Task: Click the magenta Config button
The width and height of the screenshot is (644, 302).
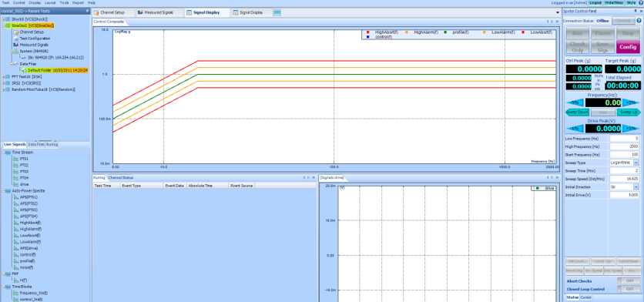Action: pos(628,47)
